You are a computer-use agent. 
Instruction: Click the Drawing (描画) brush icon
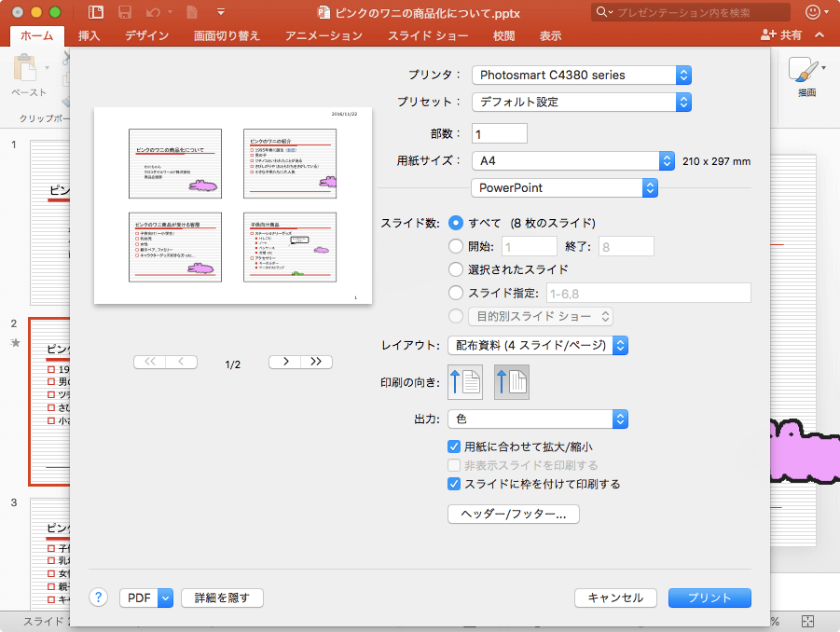(802, 69)
